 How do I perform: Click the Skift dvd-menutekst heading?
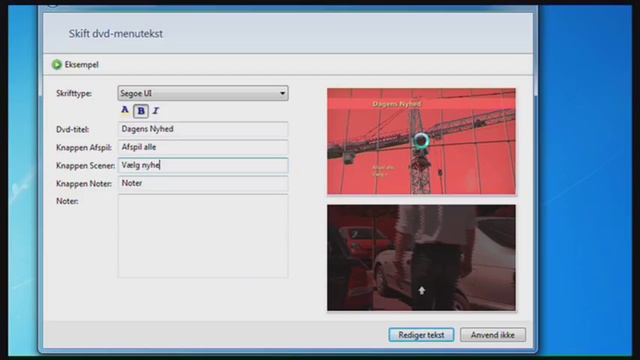(x=116, y=33)
